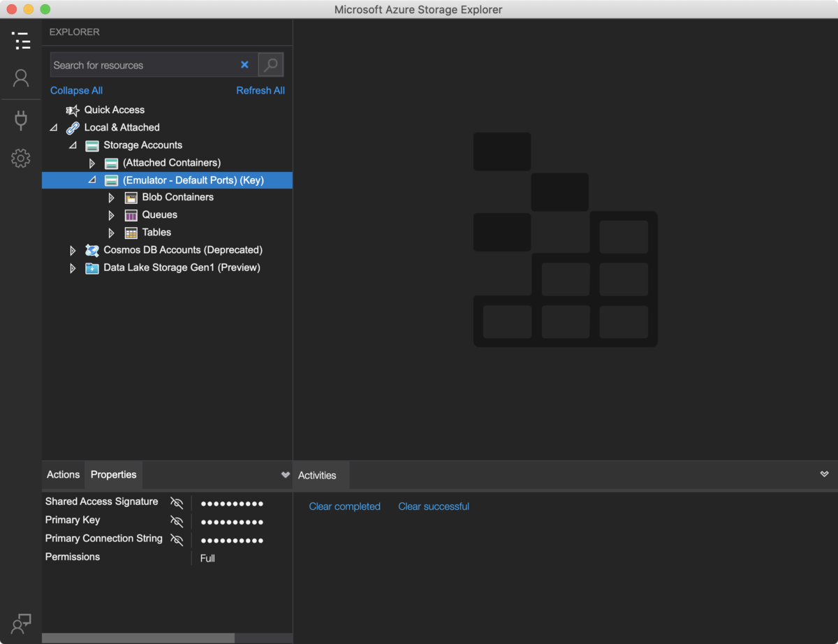838x644 pixels.
Task: Collapse the Storage Accounts node
Action: pyautogui.click(x=73, y=145)
